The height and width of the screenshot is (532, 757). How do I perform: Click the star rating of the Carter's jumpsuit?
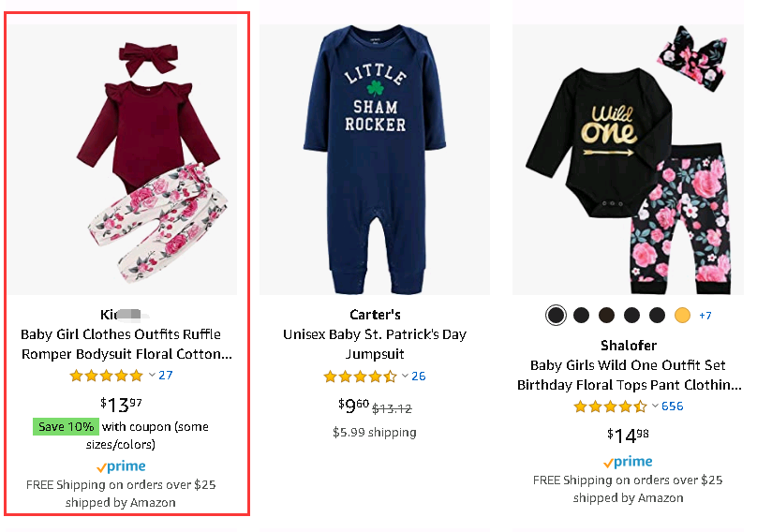coord(361,377)
